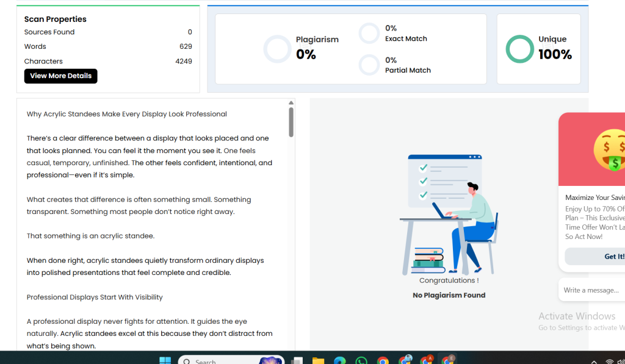Open Task View on the taskbar

[297, 360]
